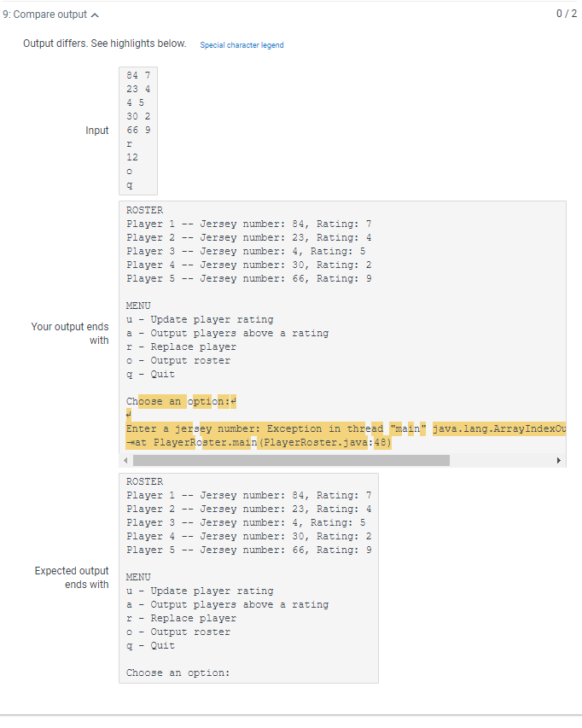
Task: Click input line '84 7'
Action: click(138, 75)
